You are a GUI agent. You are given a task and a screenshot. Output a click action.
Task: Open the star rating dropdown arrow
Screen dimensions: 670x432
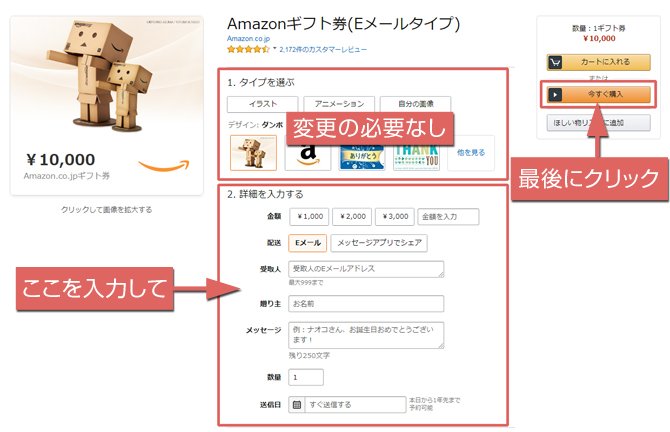(x=275, y=49)
